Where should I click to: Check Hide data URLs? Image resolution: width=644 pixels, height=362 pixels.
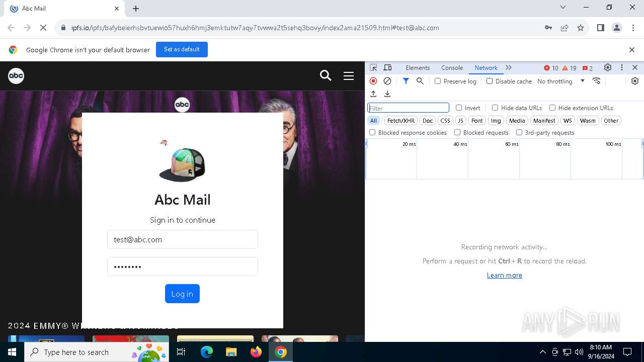495,108
